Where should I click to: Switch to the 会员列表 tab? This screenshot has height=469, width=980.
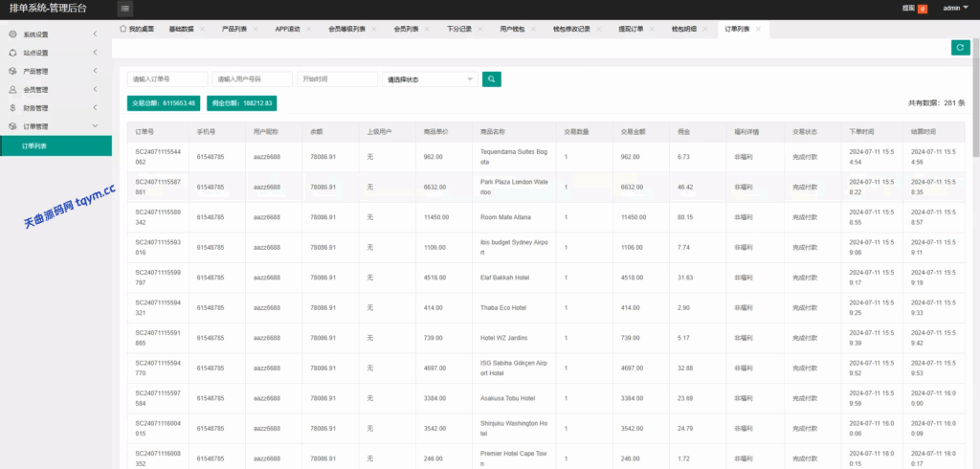(x=406, y=30)
